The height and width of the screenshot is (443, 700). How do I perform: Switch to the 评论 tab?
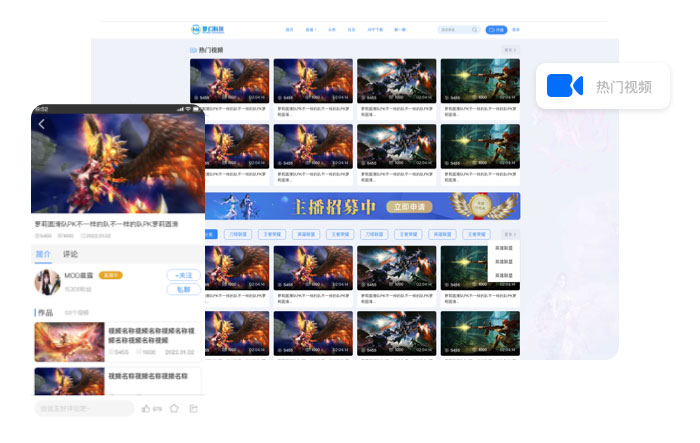coord(71,255)
